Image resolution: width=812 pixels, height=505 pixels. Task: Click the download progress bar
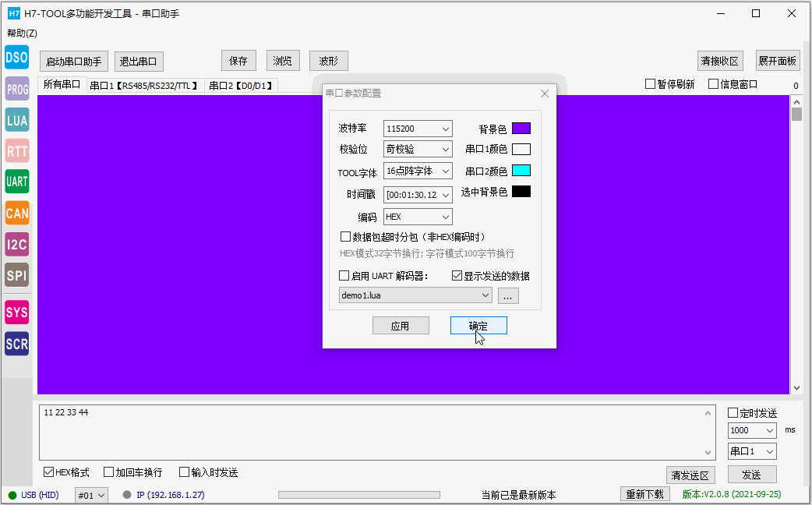[359, 495]
